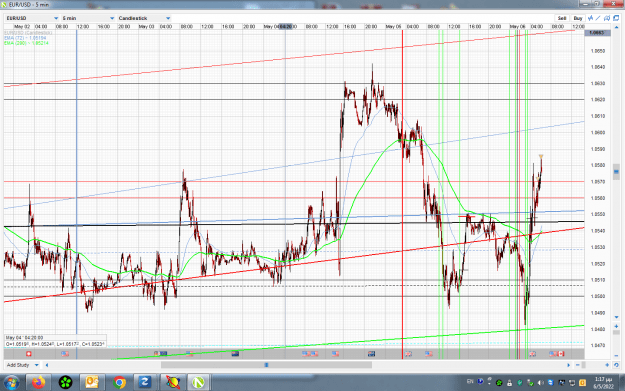
Task: Click the Swiss flag event marker
Action: click(x=28, y=354)
